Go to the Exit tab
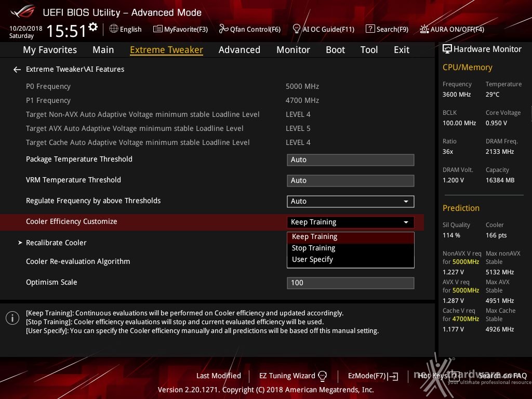The width and height of the screenshot is (532, 399). [402, 50]
